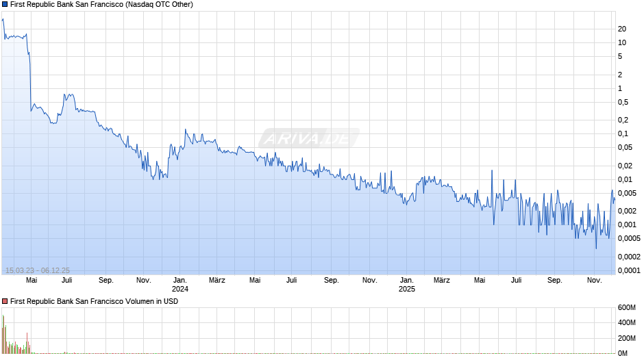
Task: Click the price axis label '0,01'
Action: [625, 179]
